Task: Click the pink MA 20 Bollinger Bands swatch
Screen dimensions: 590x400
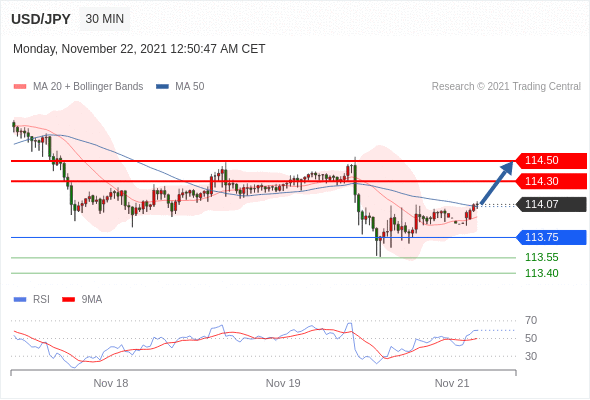Action: [20, 87]
